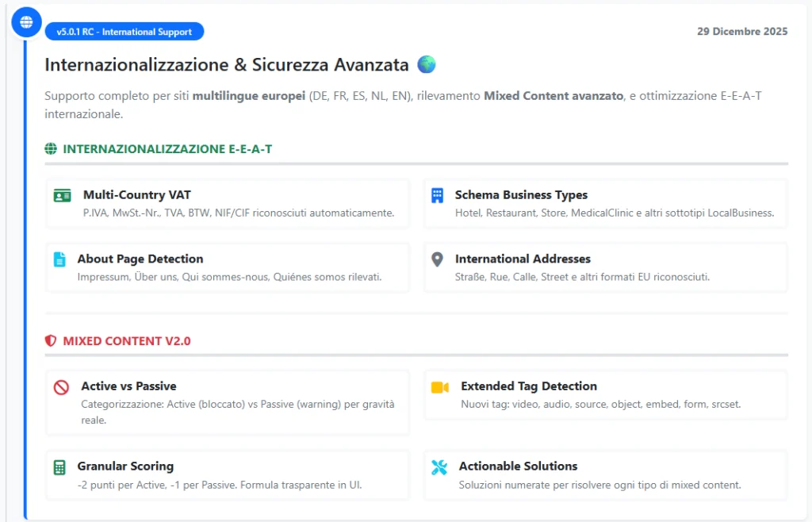Click the Multi-Country VAT ID card icon
The image size is (812, 522).
(63, 195)
